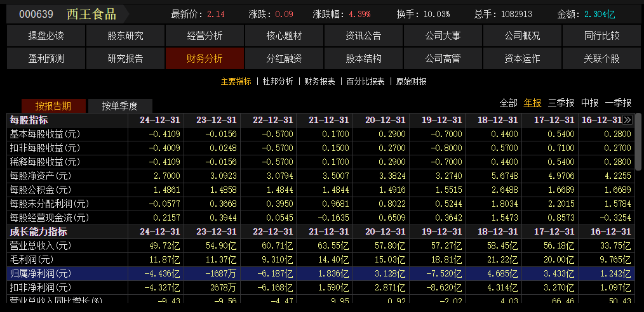Open 百分比报表 sub-link
Screen dimensions: 644x312
tap(366, 82)
